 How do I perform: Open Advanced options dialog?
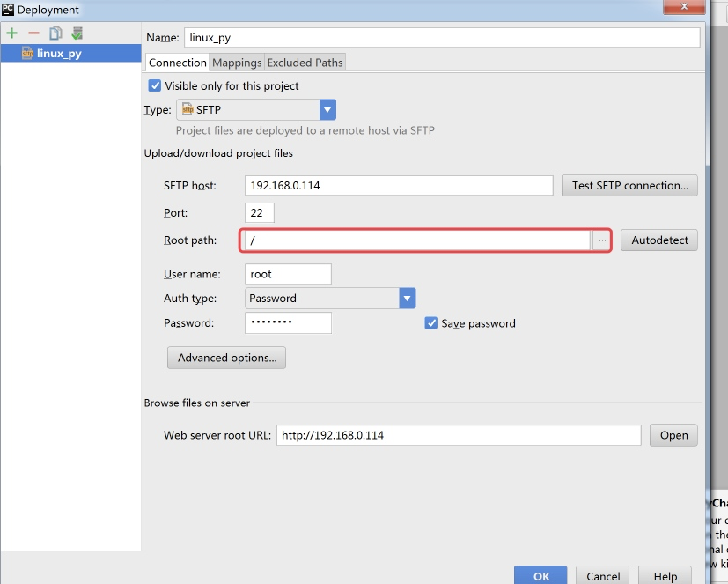[x=226, y=358]
